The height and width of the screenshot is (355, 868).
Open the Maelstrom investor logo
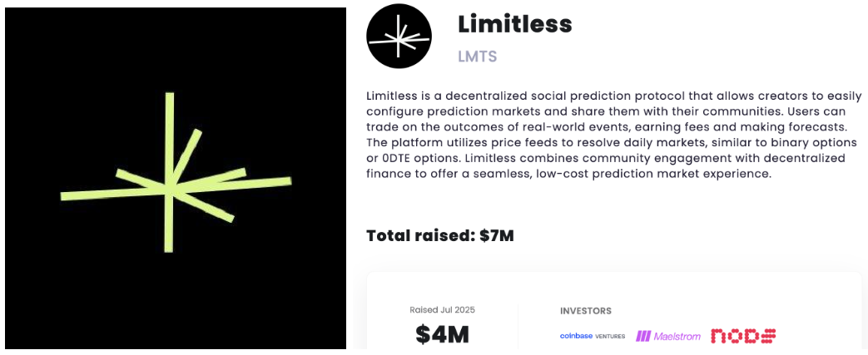(x=668, y=336)
